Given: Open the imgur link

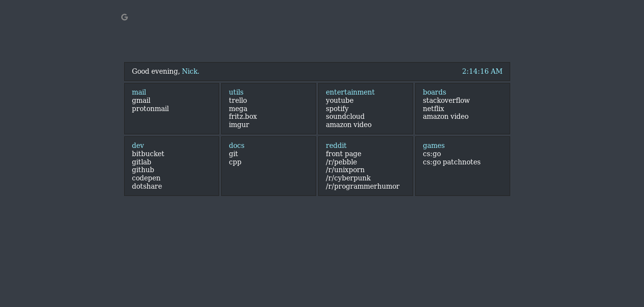Looking at the screenshot, I should pyautogui.click(x=239, y=125).
